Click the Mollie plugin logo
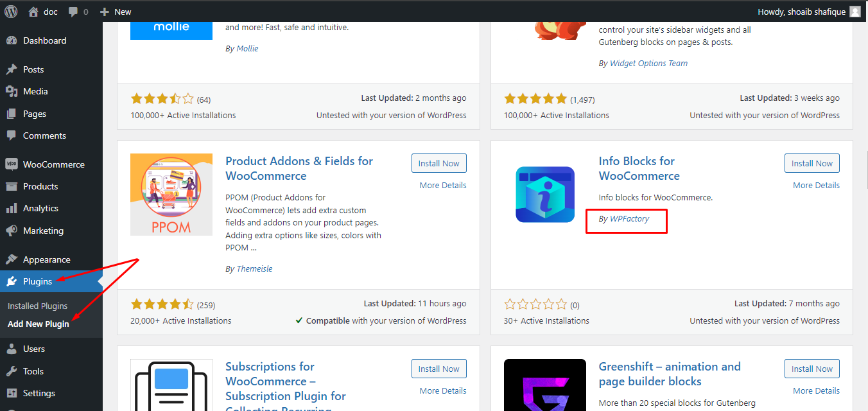The height and width of the screenshot is (411, 868). (171, 30)
